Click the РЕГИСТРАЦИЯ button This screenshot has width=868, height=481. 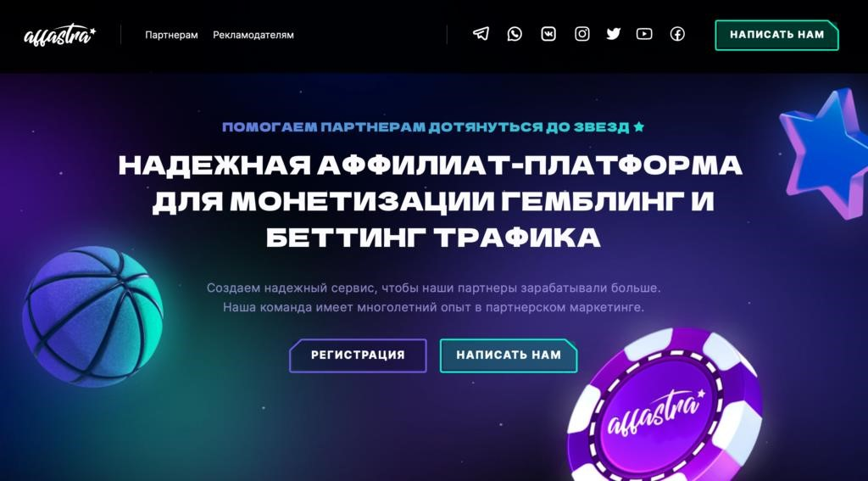point(358,355)
